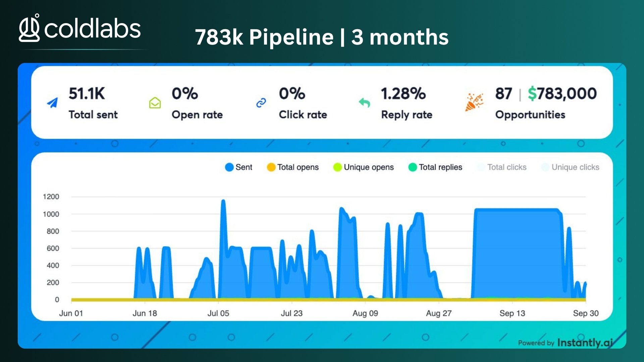Click the party popper Opportunities icon
644x362 pixels.
point(474,102)
